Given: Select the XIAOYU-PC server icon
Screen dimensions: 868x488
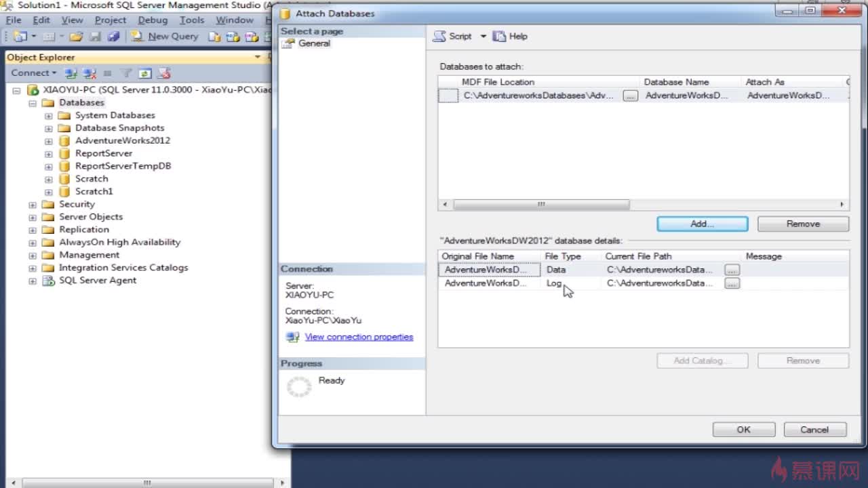Looking at the screenshot, I should pos(33,90).
